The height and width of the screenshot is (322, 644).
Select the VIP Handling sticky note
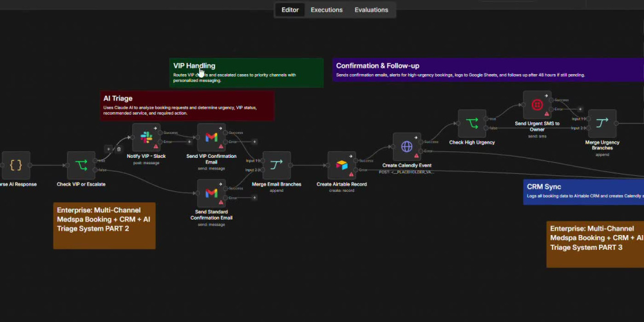coord(247,73)
